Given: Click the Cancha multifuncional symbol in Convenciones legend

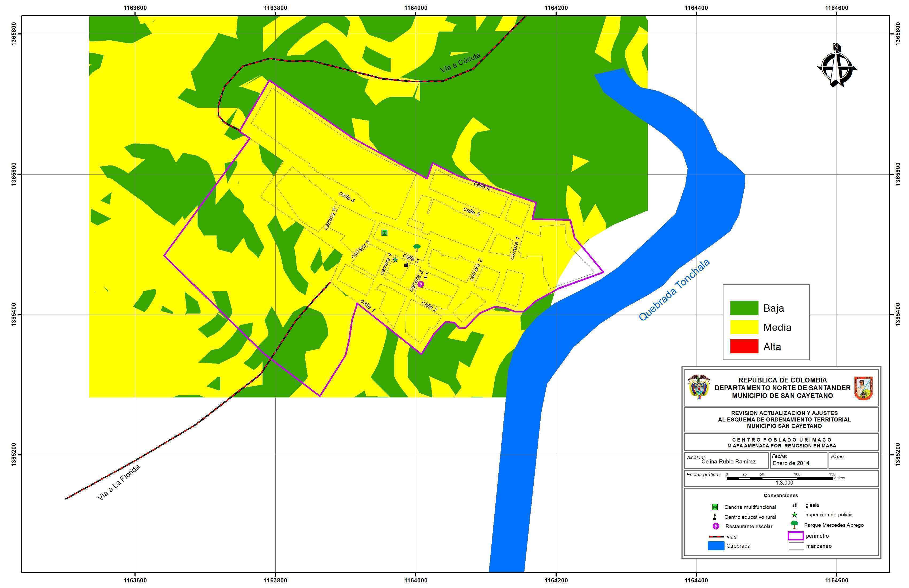Looking at the screenshot, I should (x=715, y=507).
